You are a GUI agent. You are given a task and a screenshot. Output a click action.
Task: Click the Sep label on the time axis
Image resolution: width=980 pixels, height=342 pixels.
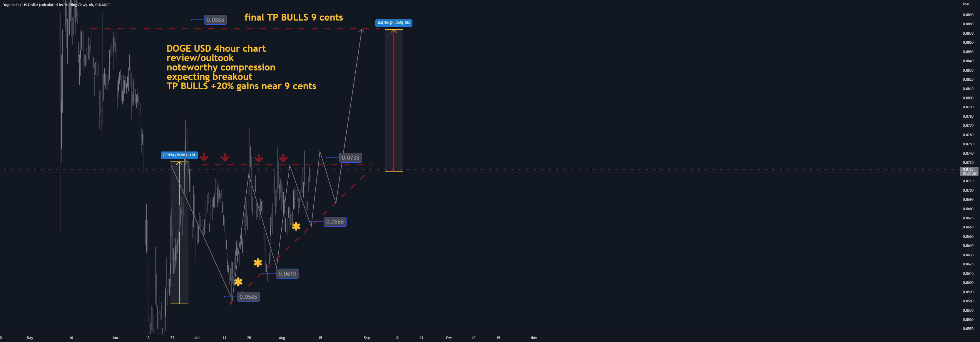[366, 338]
